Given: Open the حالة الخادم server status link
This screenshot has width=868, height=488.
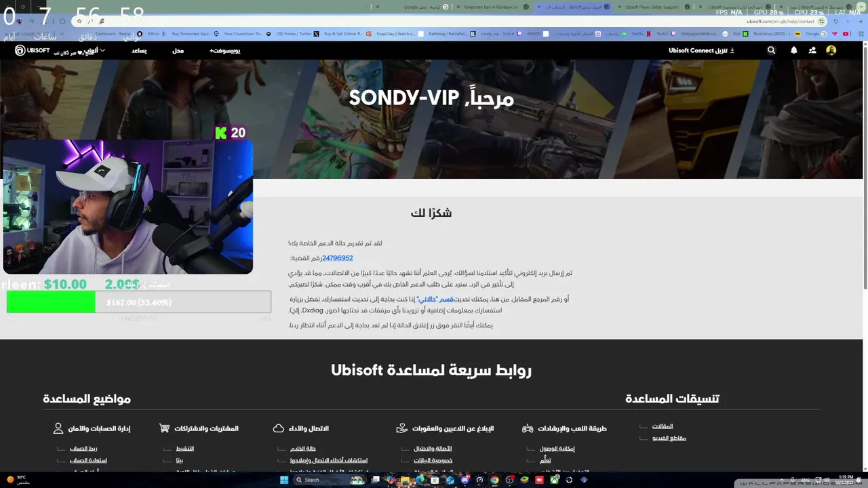Looking at the screenshot, I should click(x=303, y=449).
